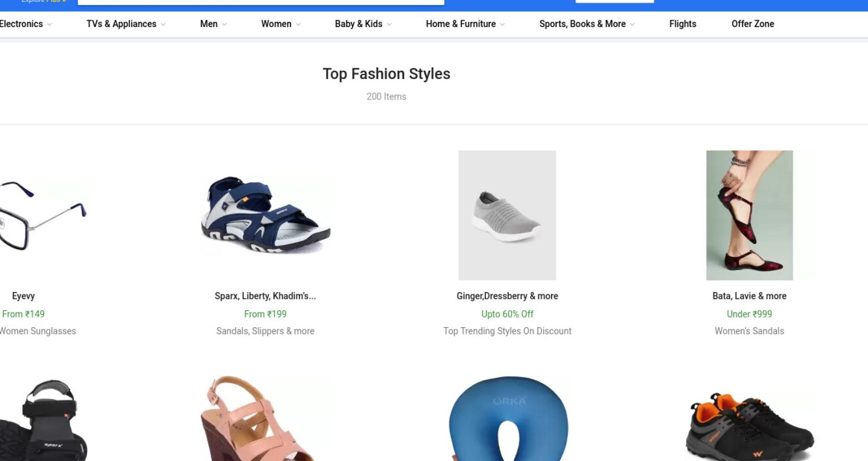
Task: Expand chevron next to Baby & Kids
Action: coord(389,24)
